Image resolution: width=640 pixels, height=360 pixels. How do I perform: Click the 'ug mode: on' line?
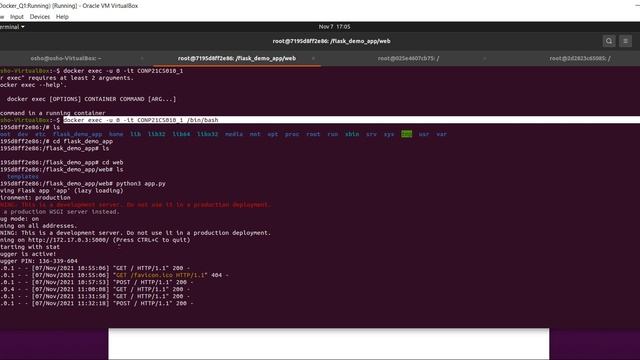tap(20, 219)
